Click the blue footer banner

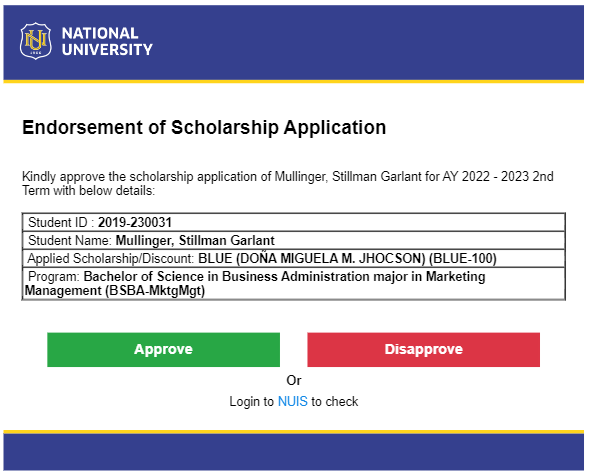[294, 452]
